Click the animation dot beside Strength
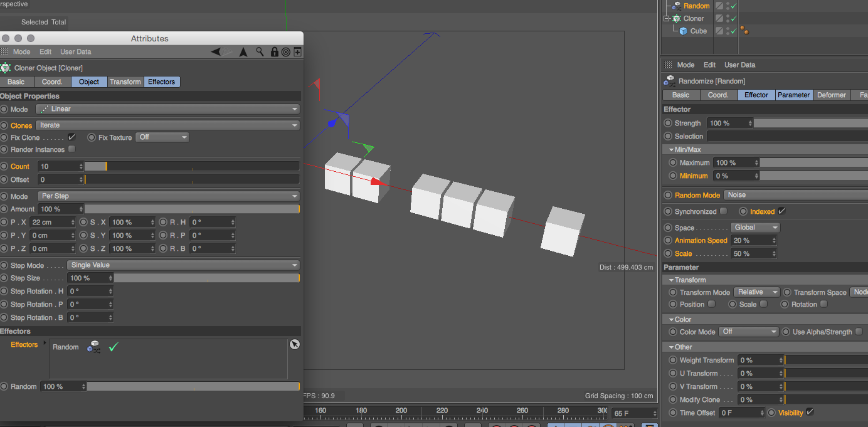 pos(668,123)
